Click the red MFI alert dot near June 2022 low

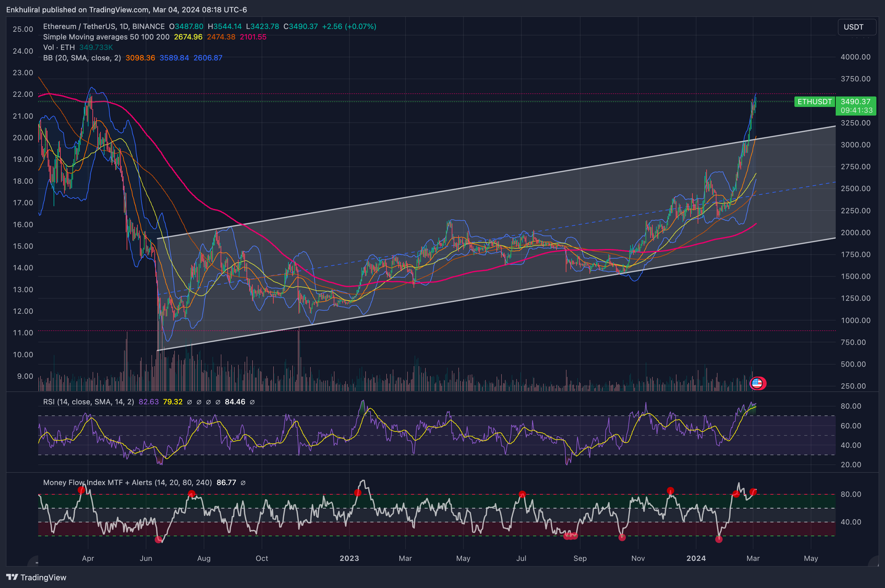click(158, 540)
